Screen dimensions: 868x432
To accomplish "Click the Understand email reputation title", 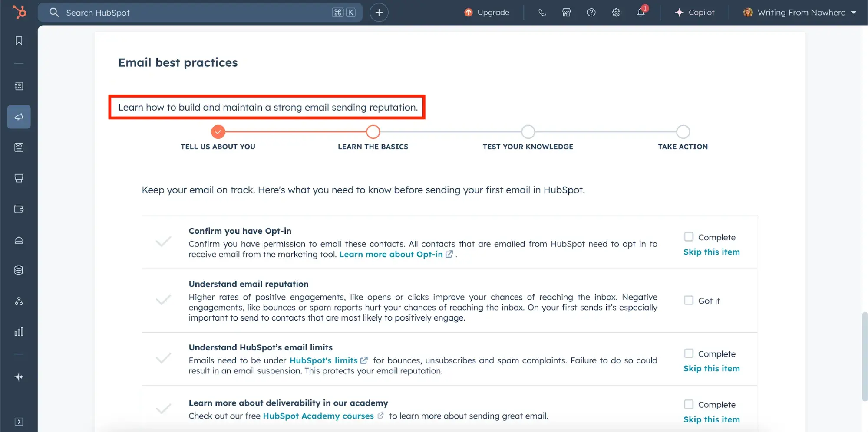I will tap(248, 284).
